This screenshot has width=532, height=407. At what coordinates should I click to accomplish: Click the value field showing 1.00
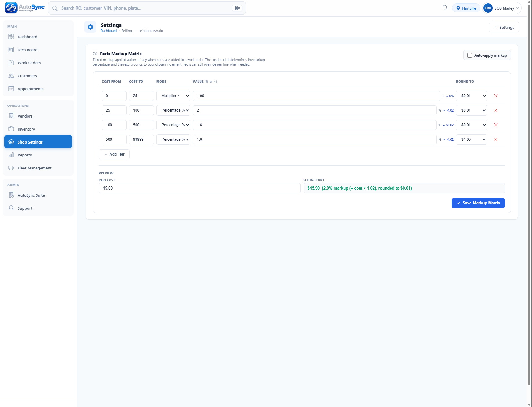(x=316, y=96)
